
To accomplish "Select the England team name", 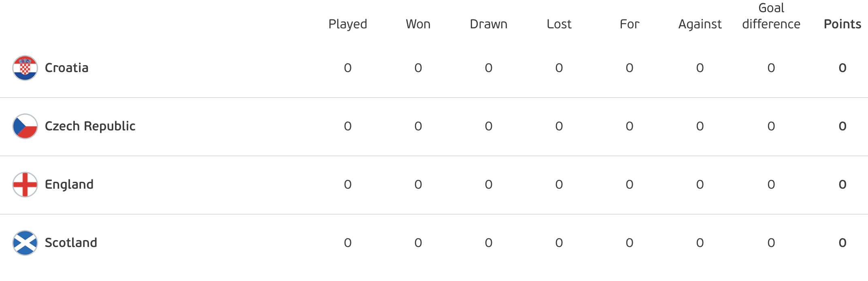I will click(69, 185).
